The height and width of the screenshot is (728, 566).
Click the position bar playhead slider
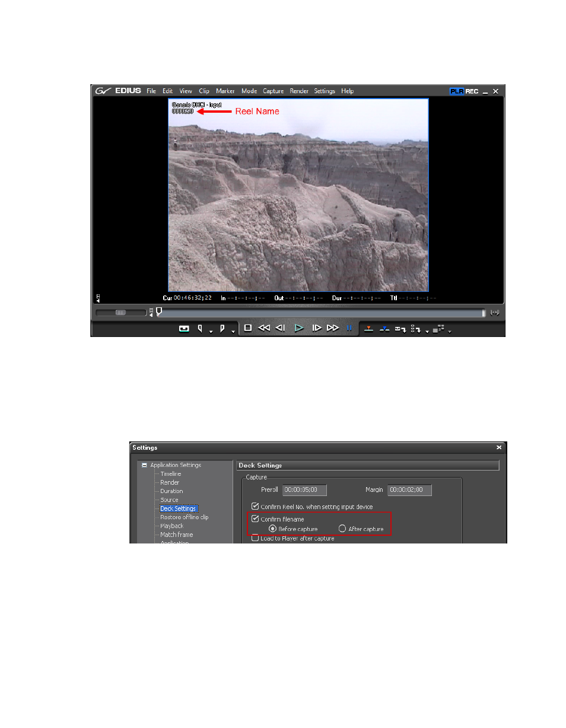[159, 312]
